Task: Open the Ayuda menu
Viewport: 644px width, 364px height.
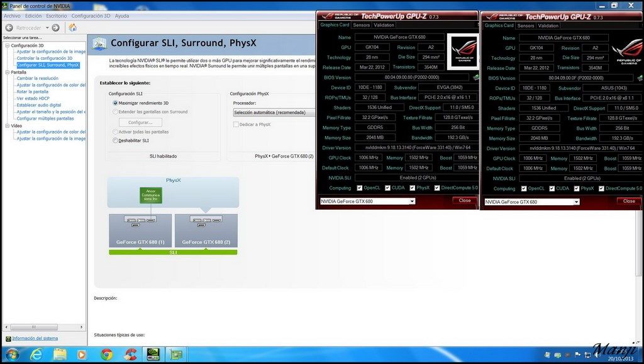Action: click(x=122, y=16)
